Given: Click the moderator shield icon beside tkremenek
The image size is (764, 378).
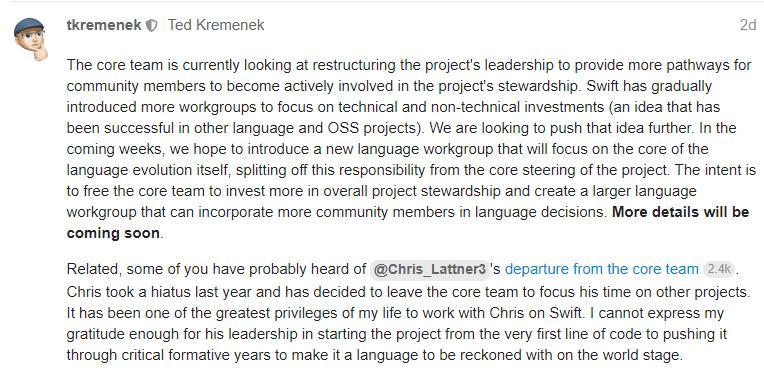Looking at the screenshot, I should pos(152,25).
